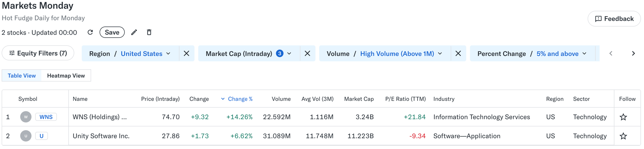Switch to Heatmap View tab
This screenshot has height=149, width=644.
(x=66, y=75)
